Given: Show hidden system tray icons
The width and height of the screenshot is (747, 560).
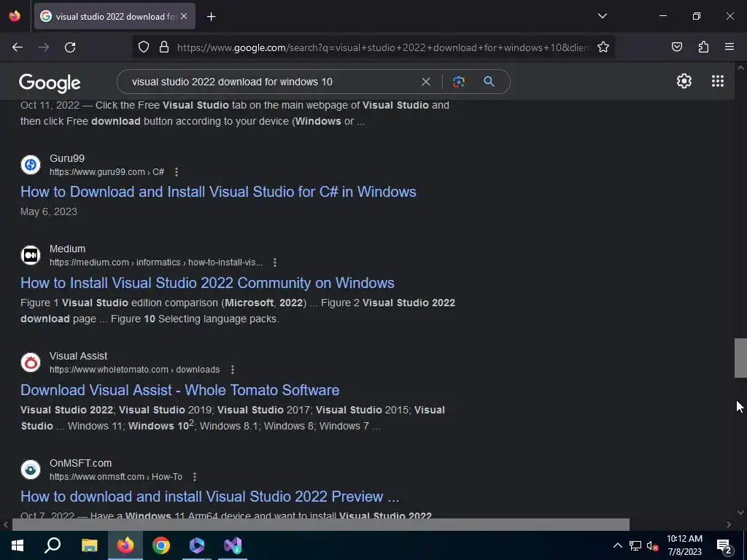Looking at the screenshot, I should click(x=617, y=545).
